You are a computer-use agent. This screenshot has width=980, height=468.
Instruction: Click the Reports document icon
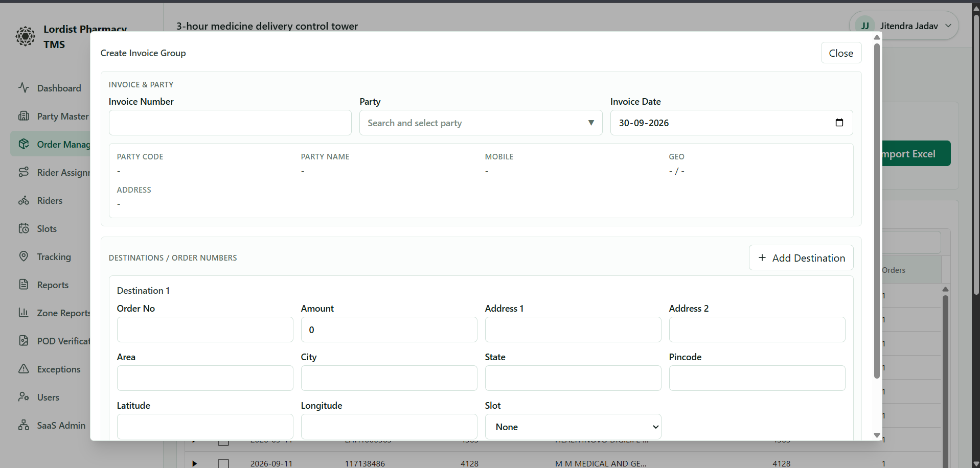tap(24, 285)
